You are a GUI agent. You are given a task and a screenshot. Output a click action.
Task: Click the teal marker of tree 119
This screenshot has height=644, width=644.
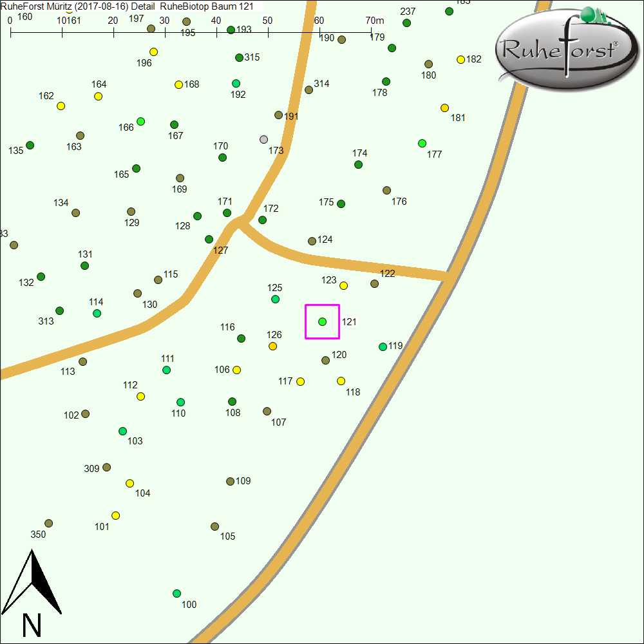[383, 346]
